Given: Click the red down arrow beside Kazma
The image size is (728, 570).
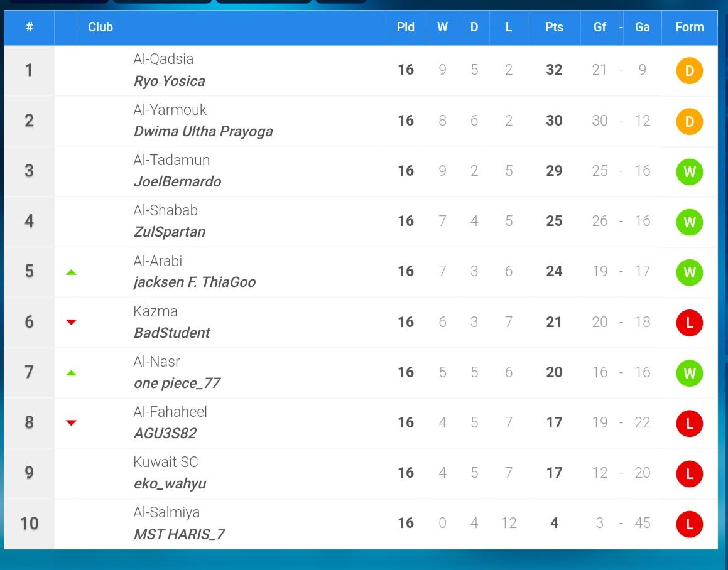Looking at the screenshot, I should tap(71, 322).
